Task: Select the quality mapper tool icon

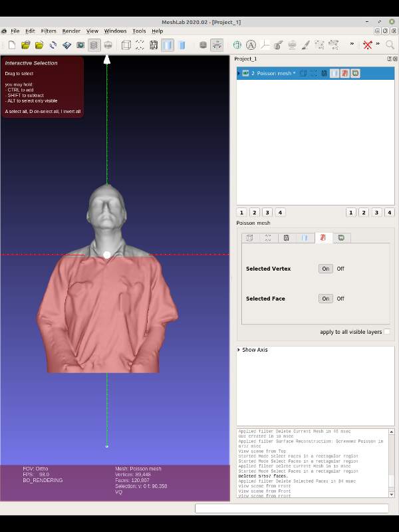Action: coord(292,45)
